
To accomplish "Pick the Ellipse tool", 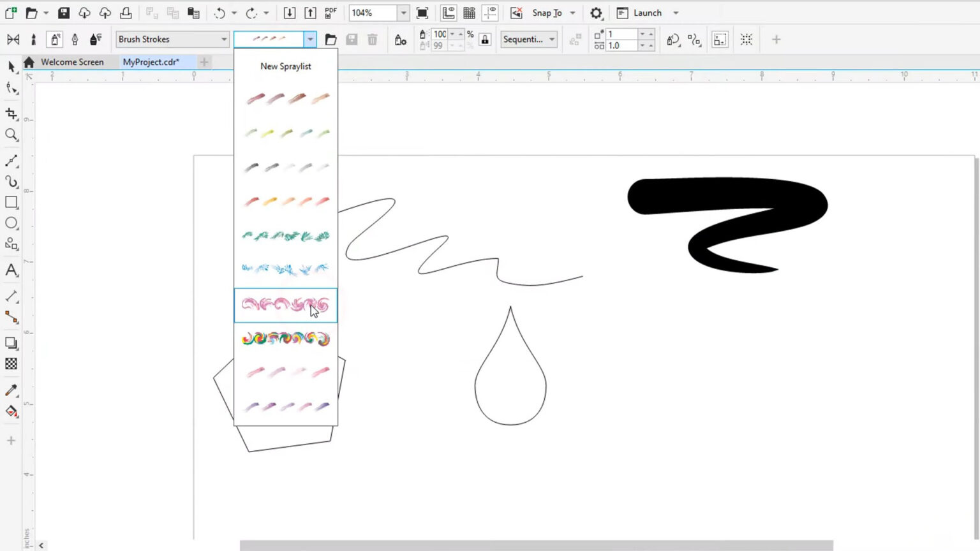I will [x=11, y=223].
